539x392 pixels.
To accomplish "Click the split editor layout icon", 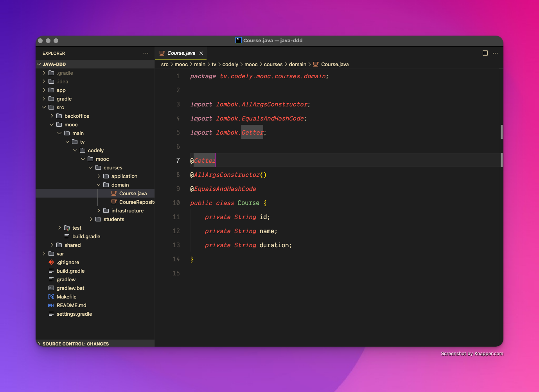I will point(485,53).
